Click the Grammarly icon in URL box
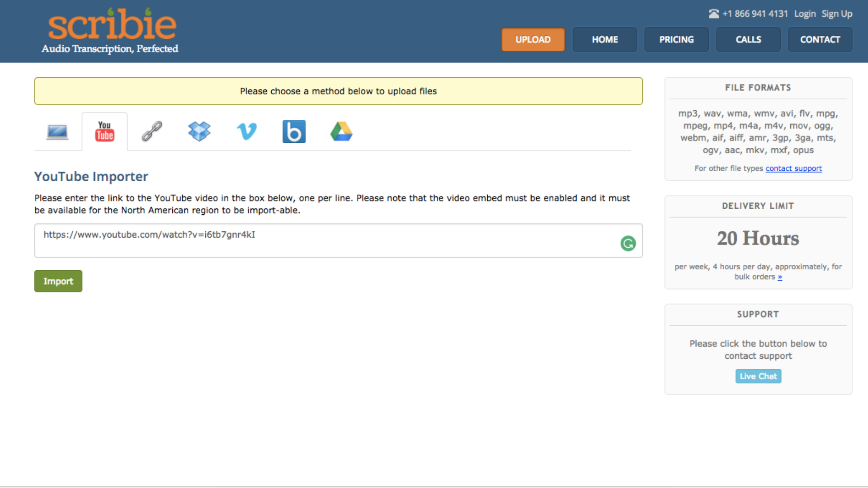Screen dimensions: 868x488 pos(628,244)
